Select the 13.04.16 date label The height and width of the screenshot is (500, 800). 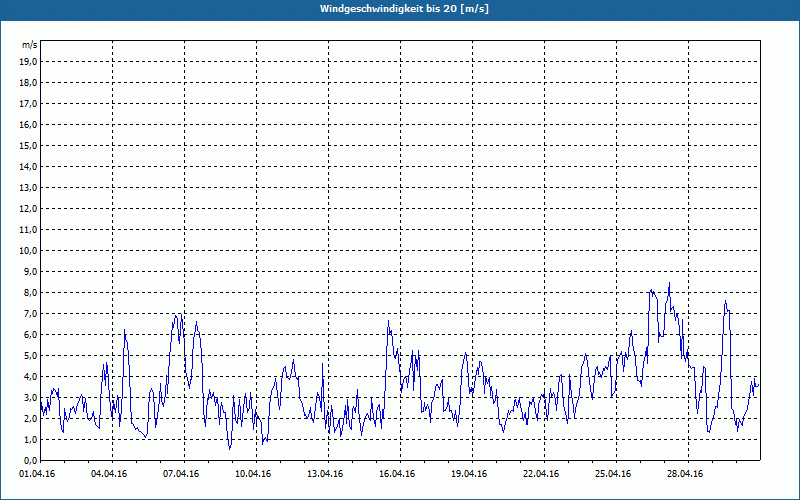[x=325, y=474]
